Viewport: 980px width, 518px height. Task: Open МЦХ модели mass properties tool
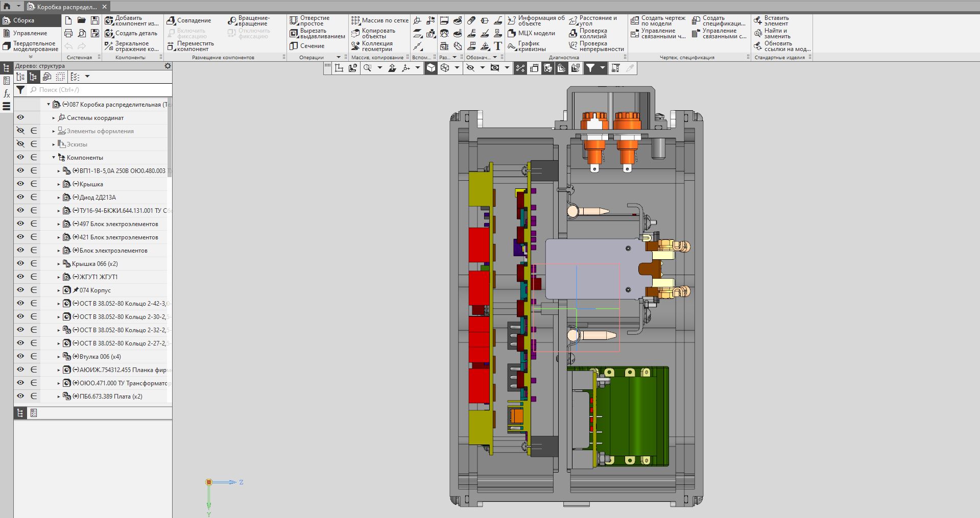[512, 33]
